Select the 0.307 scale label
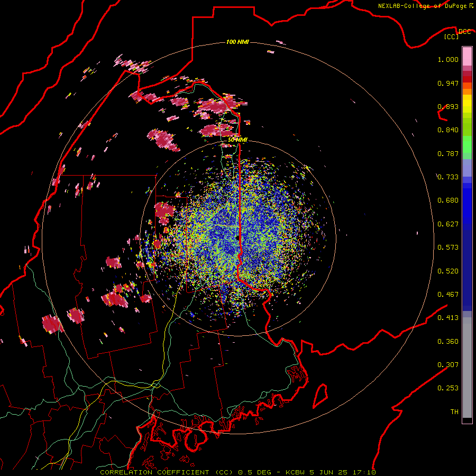476x476 pixels. (x=448, y=365)
